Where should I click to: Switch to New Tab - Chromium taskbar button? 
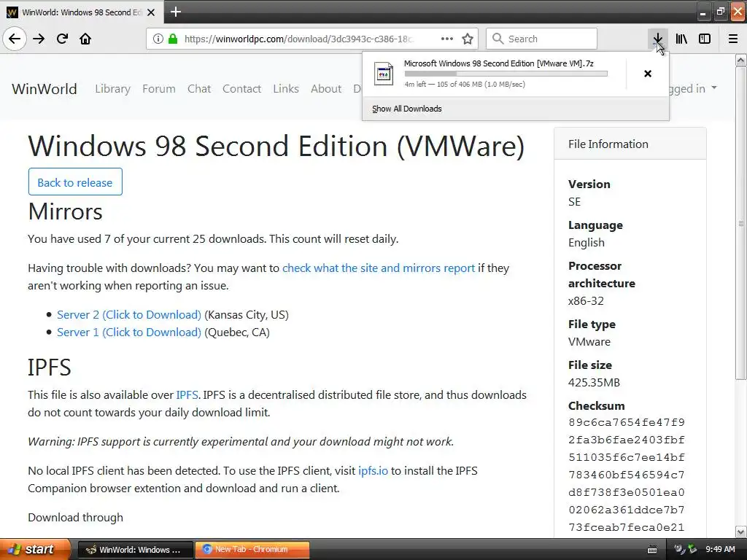252,550
